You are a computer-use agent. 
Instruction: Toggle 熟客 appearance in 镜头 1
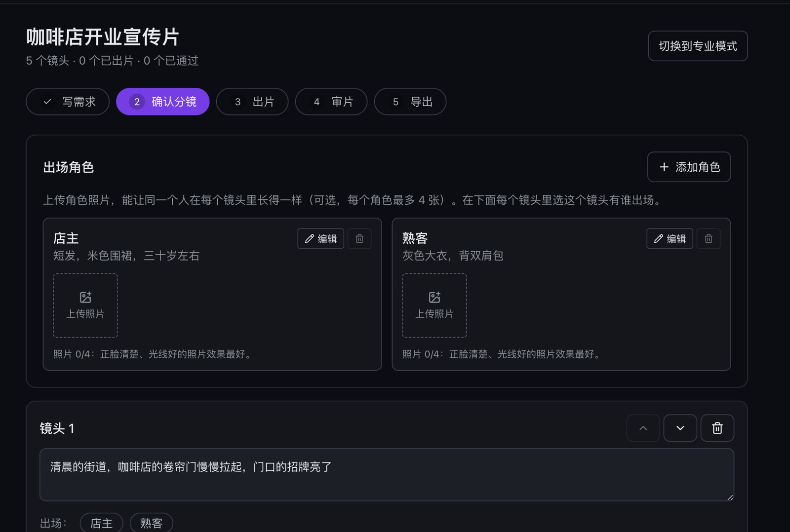[x=151, y=523]
